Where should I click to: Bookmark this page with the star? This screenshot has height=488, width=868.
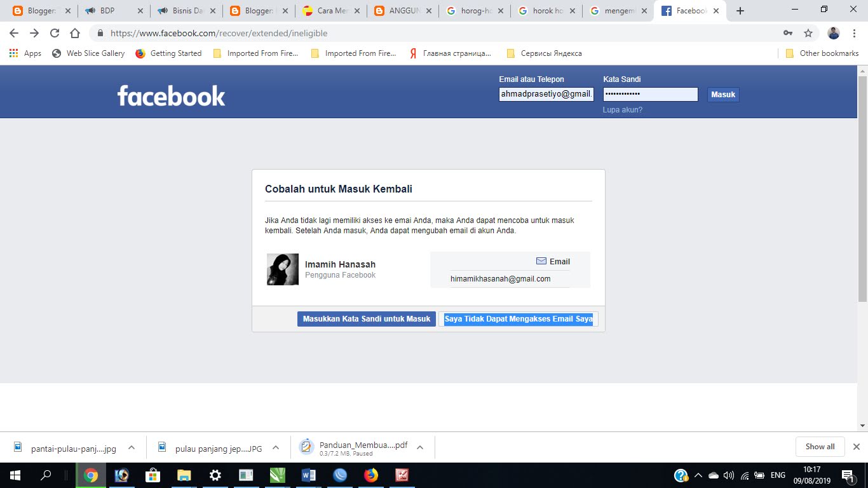coord(808,33)
